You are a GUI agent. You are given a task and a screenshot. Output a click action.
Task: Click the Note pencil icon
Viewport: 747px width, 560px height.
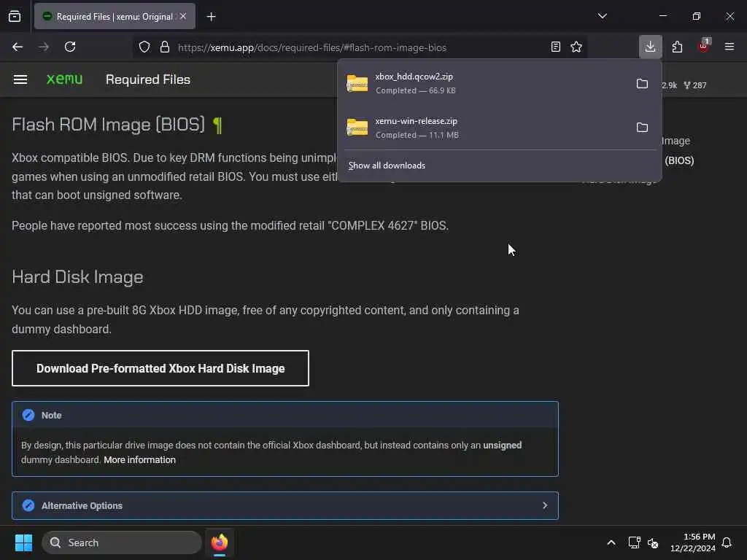tap(28, 415)
